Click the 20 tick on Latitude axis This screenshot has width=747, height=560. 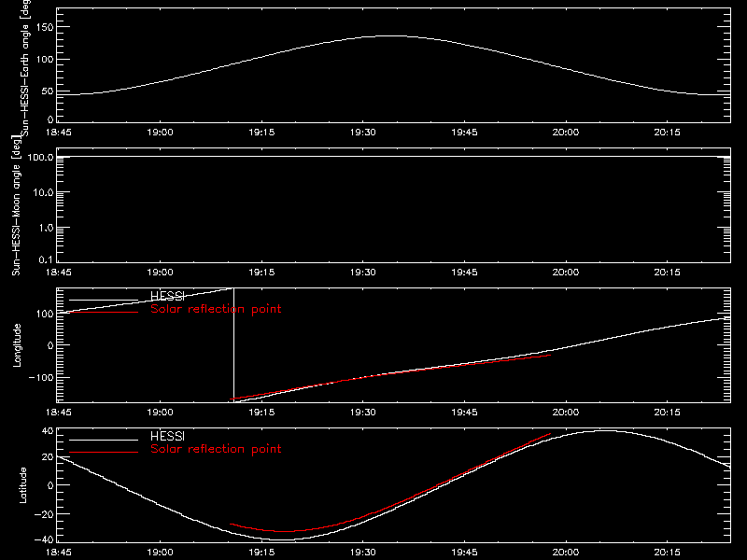(48, 457)
